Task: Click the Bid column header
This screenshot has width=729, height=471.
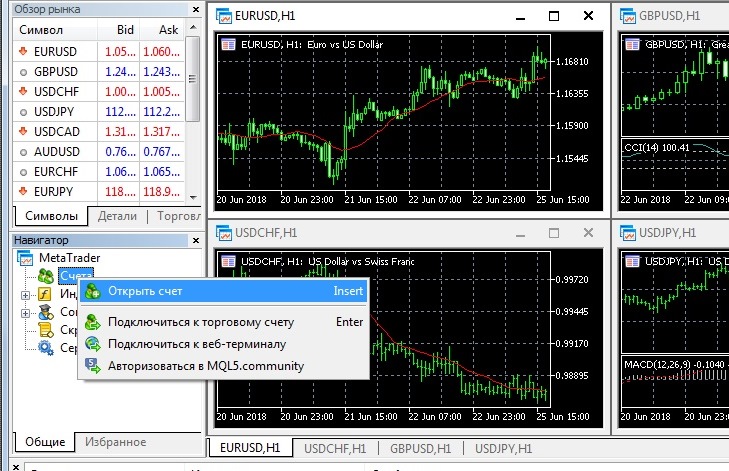Action: [x=119, y=30]
